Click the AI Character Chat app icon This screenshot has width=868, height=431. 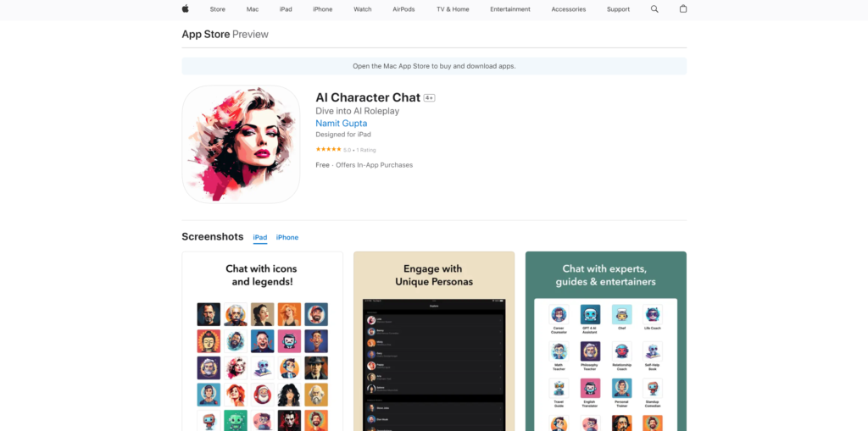[241, 144]
